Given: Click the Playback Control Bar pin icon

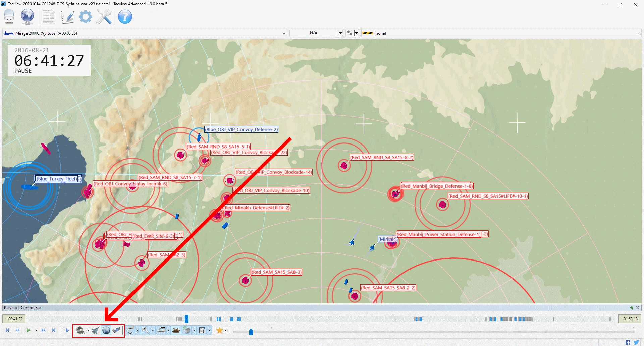Looking at the screenshot, I should (x=632, y=308).
